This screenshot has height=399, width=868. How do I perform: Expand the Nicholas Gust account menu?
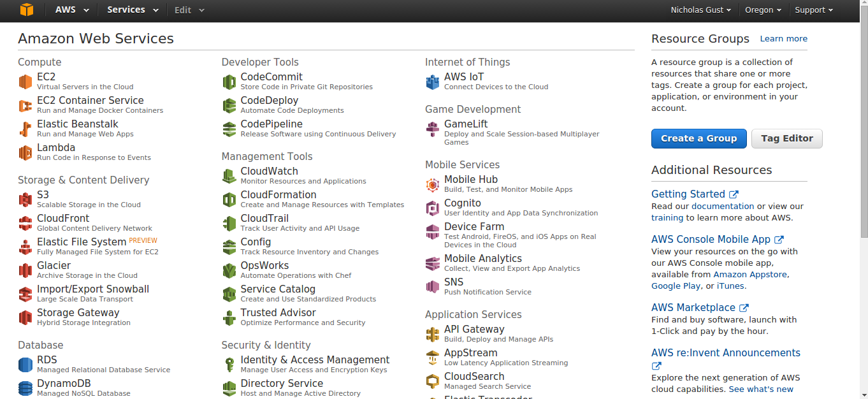click(x=701, y=10)
